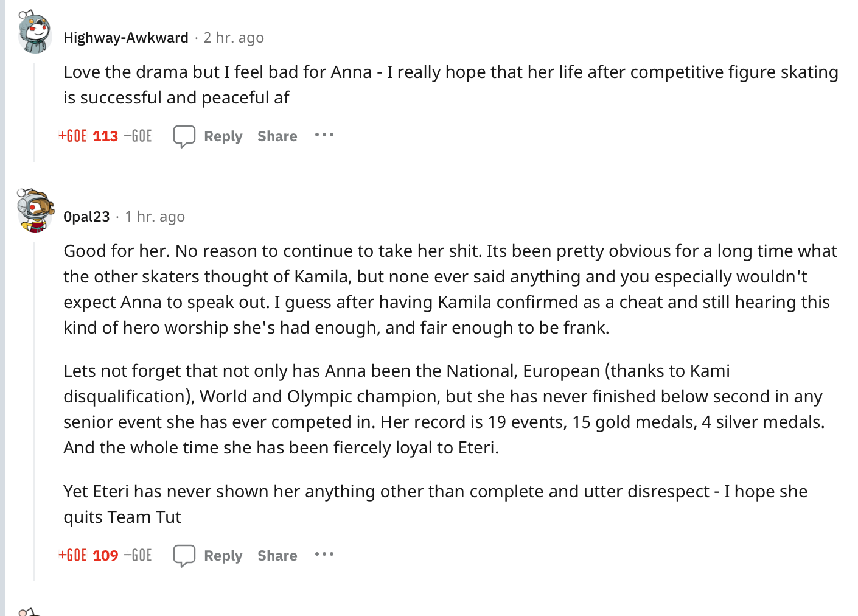Screen dimensions: 858x616
Task: Open more options on Highway-Awkward's comment
Action: 324,135
